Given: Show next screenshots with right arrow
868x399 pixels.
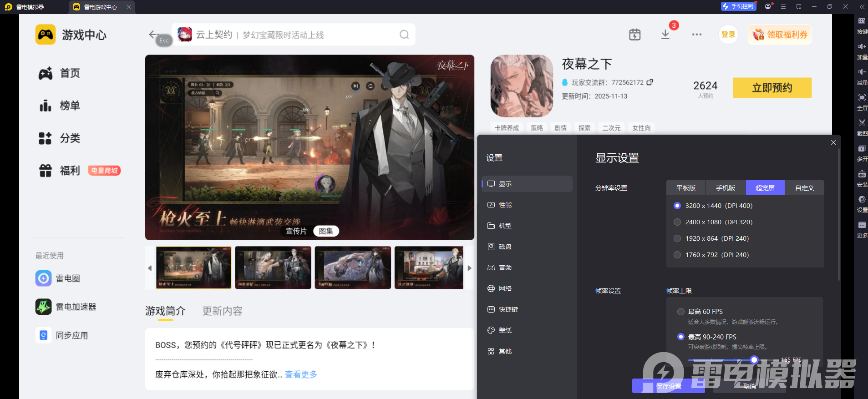Looking at the screenshot, I should click(x=469, y=268).
